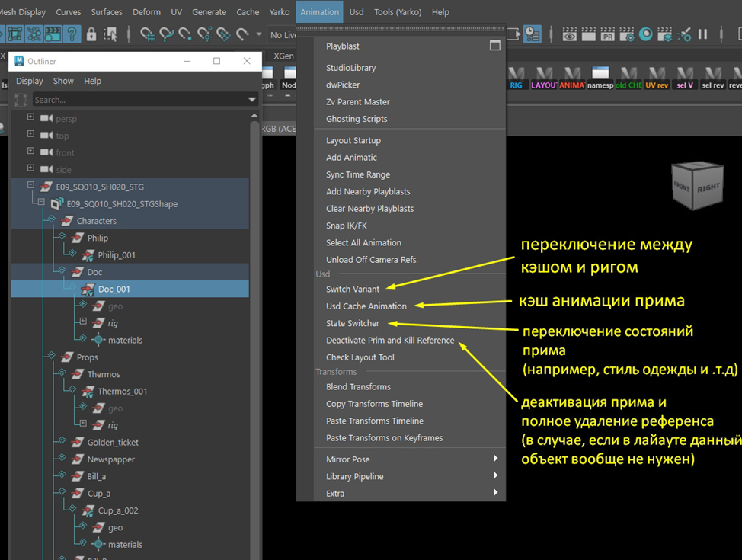Click the No Live Surface field
This screenshot has width=742, height=560.
point(283,34)
